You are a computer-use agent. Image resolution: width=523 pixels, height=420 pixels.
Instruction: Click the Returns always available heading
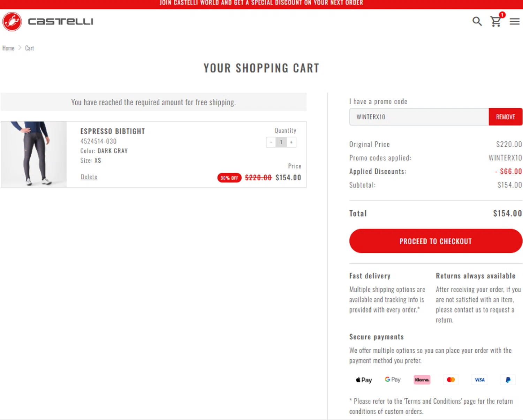click(476, 276)
